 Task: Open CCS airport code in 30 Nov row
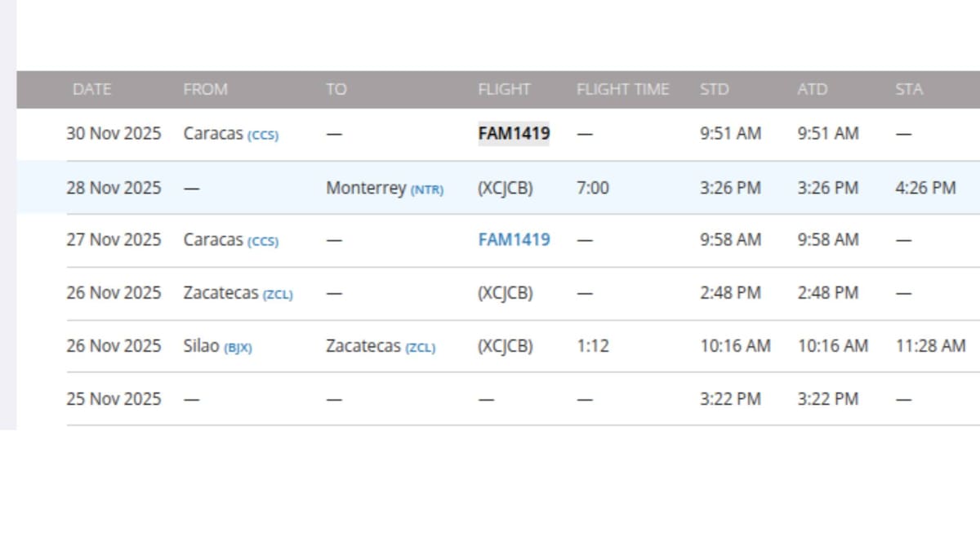click(x=263, y=136)
